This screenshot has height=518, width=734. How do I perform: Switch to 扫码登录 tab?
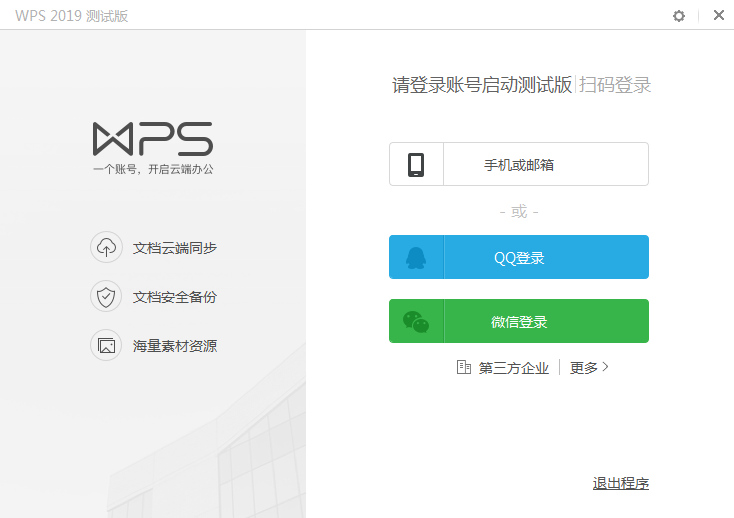coord(615,85)
